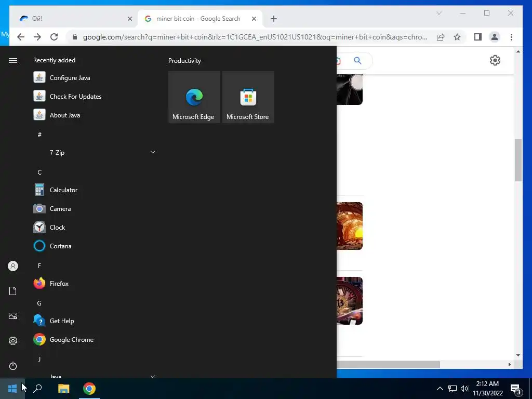Click the page horizontal scrollbar thumb
The image size is (532, 399).
tap(388, 364)
